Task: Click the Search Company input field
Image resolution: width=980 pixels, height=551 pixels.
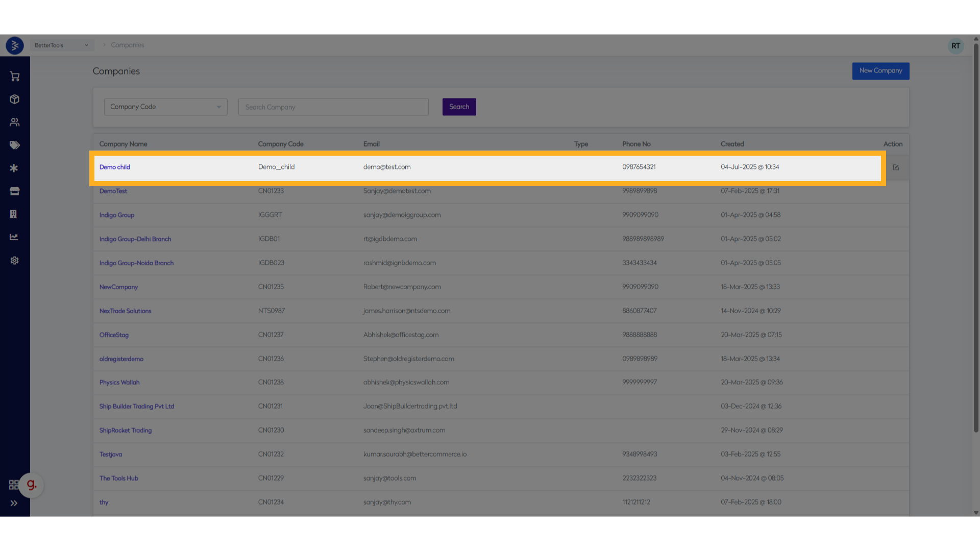Action: pyautogui.click(x=333, y=107)
